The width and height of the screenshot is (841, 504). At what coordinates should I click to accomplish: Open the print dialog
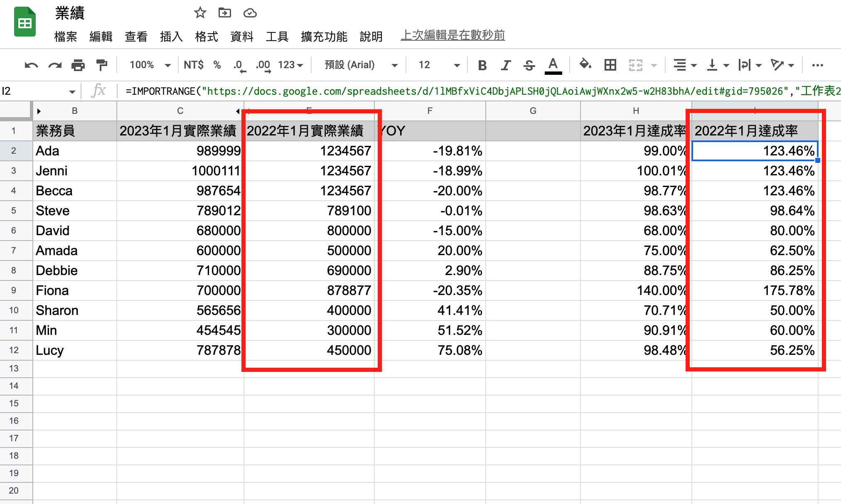click(x=78, y=65)
